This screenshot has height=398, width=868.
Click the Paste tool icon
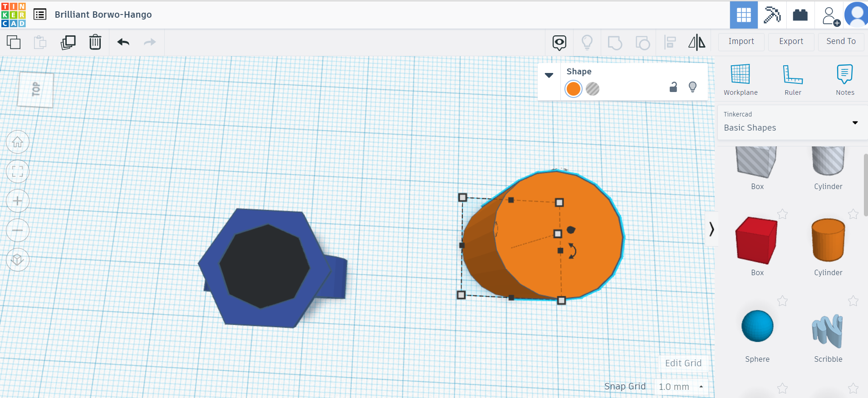[x=40, y=42]
